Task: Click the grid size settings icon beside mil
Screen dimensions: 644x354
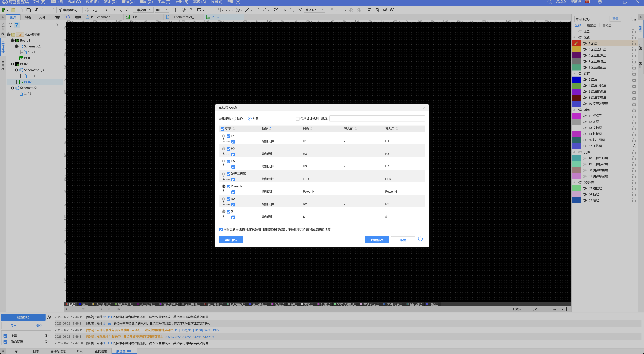Action: point(174,10)
